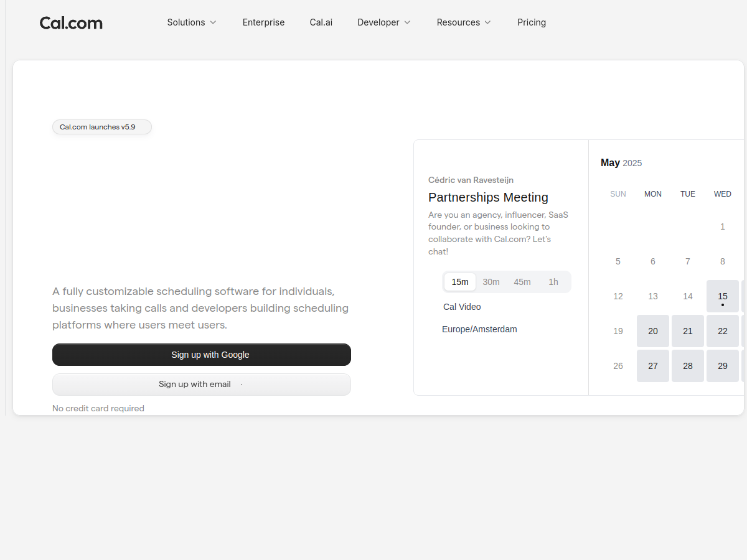
Task: Click the Europe/Amsterdam timezone
Action: pos(479,329)
